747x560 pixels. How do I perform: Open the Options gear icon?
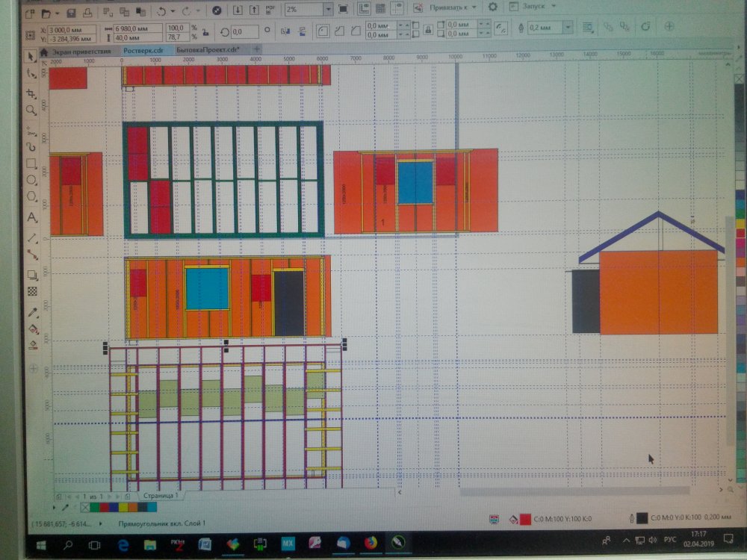(x=493, y=7)
